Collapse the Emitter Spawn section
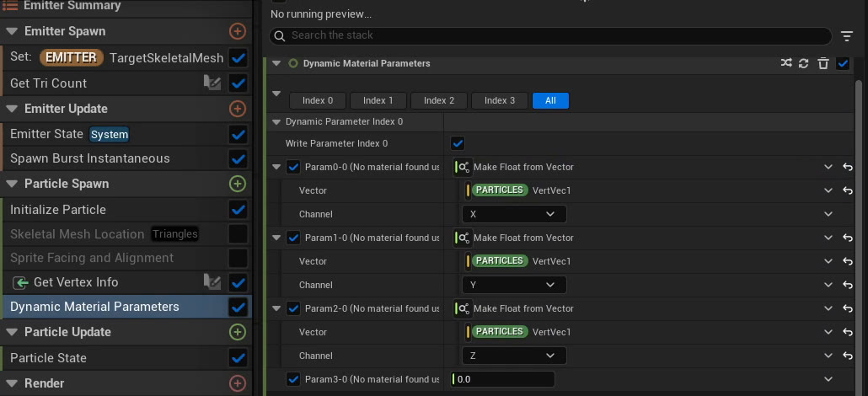 pos(12,31)
